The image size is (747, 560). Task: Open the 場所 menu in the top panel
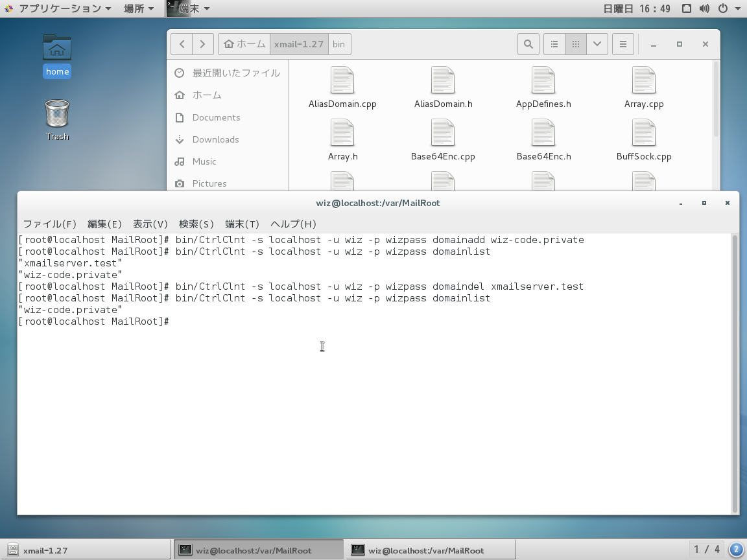click(x=139, y=8)
